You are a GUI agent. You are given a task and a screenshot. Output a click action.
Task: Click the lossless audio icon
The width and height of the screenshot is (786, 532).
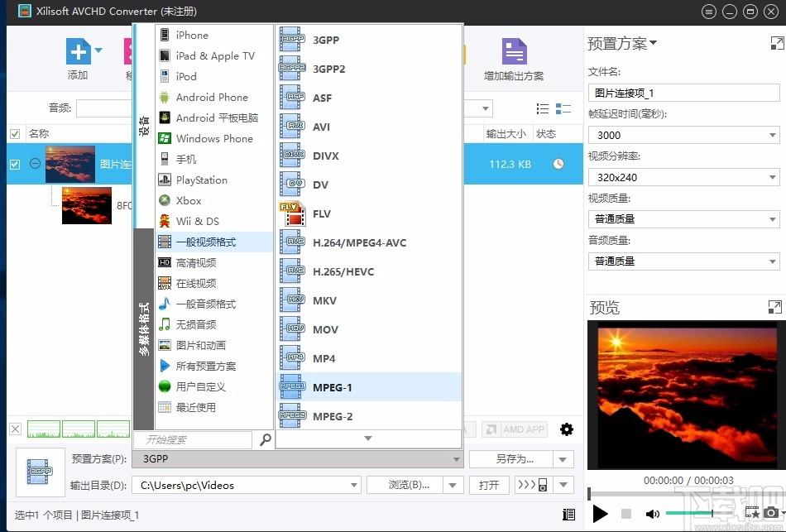click(x=165, y=324)
